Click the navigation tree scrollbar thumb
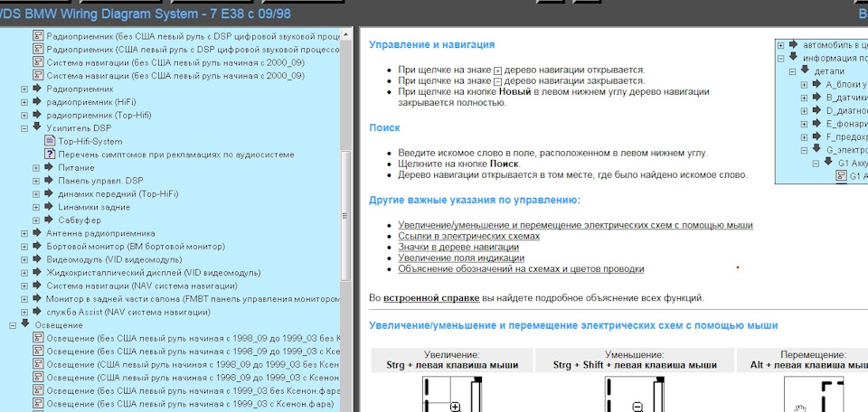 (346, 216)
